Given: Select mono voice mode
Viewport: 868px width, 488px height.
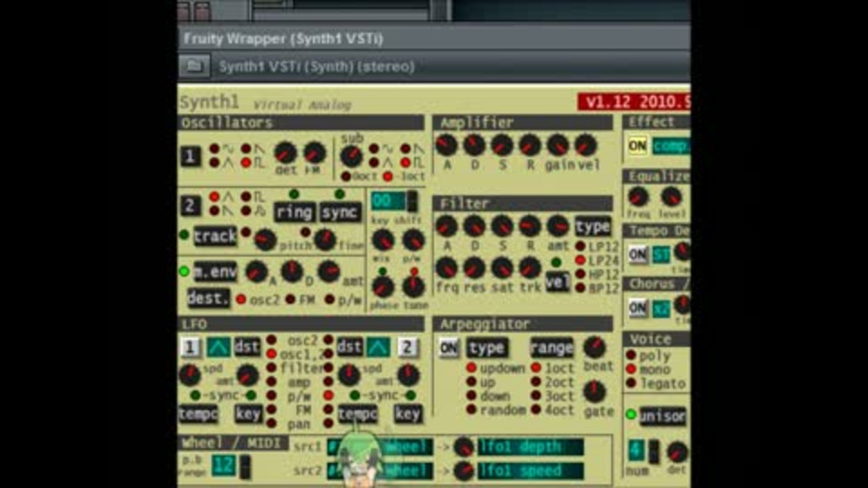Looking at the screenshot, I should point(631,369).
